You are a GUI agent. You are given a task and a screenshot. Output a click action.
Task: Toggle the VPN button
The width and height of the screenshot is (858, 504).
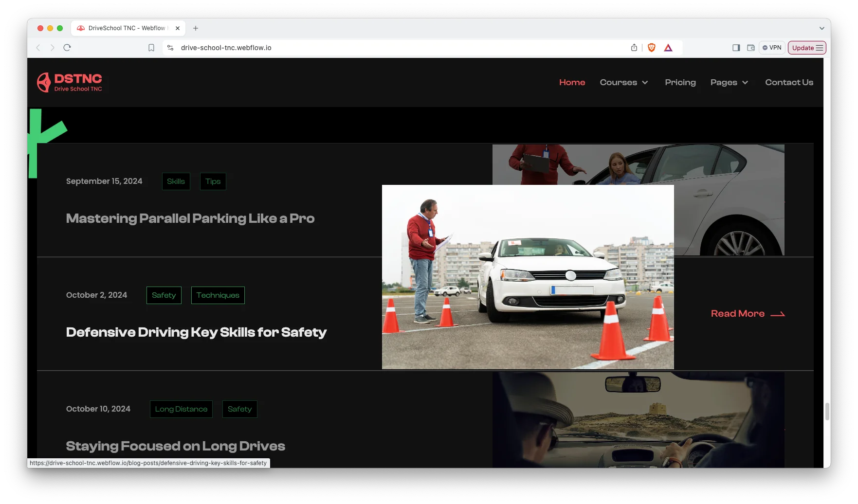click(772, 48)
